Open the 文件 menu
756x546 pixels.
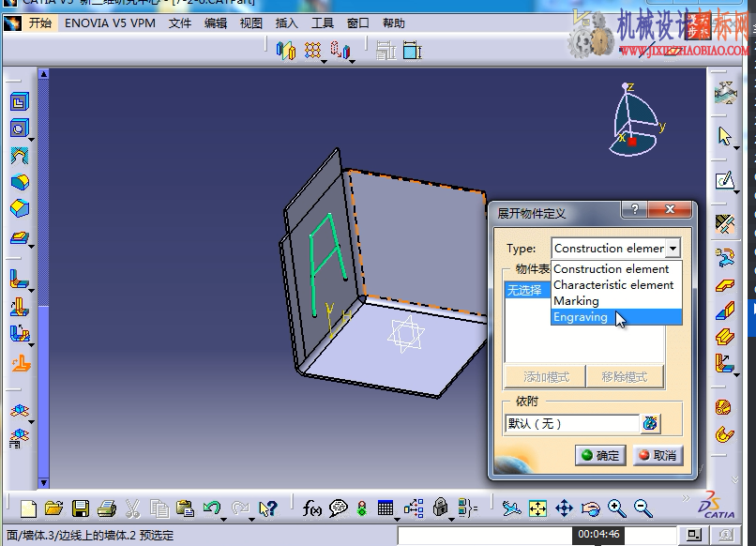click(180, 23)
